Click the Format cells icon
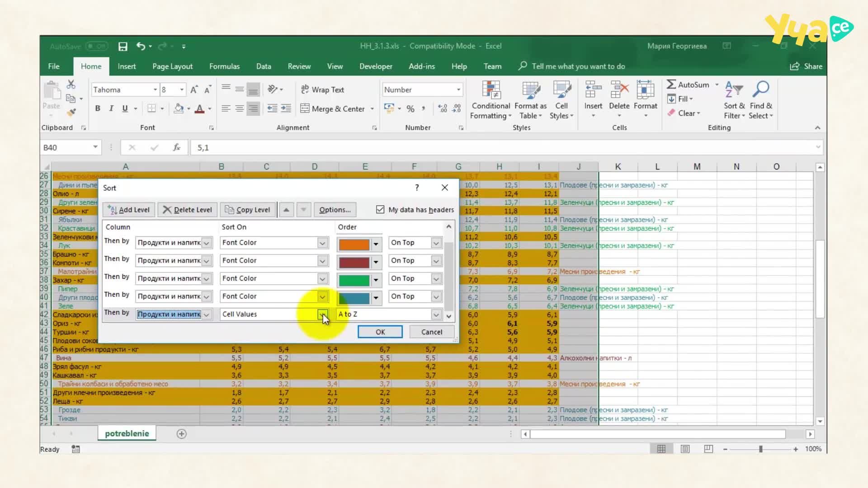 click(646, 89)
